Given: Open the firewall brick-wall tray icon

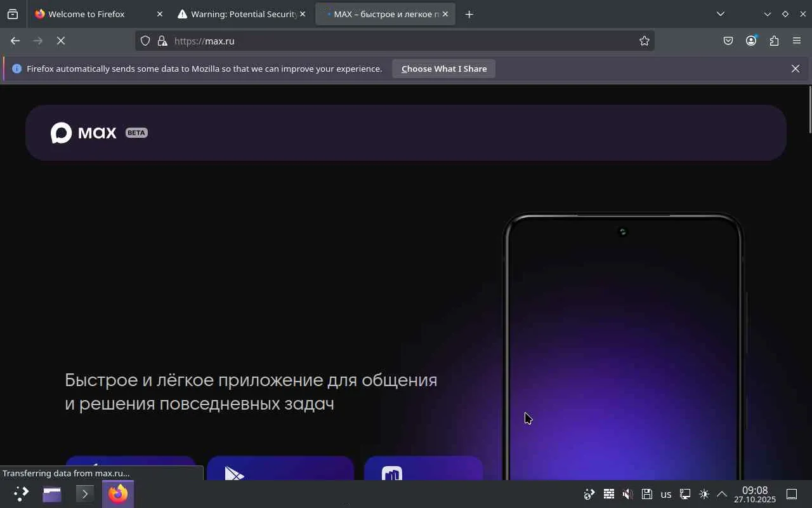Looking at the screenshot, I should [x=609, y=494].
